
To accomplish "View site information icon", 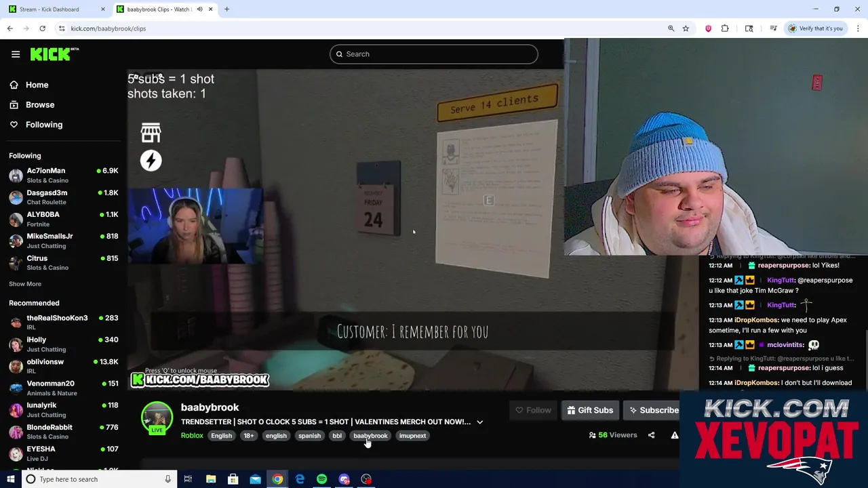I will point(62,28).
